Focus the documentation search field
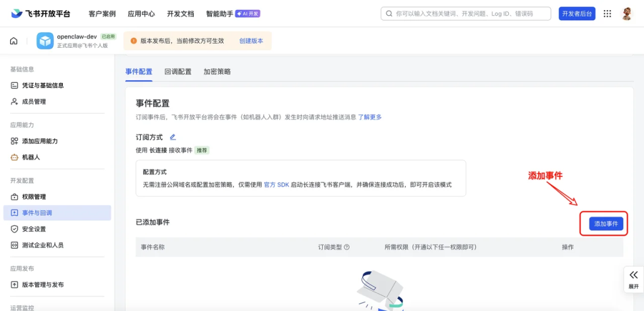The height and width of the screenshot is (311, 644). [x=466, y=14]
